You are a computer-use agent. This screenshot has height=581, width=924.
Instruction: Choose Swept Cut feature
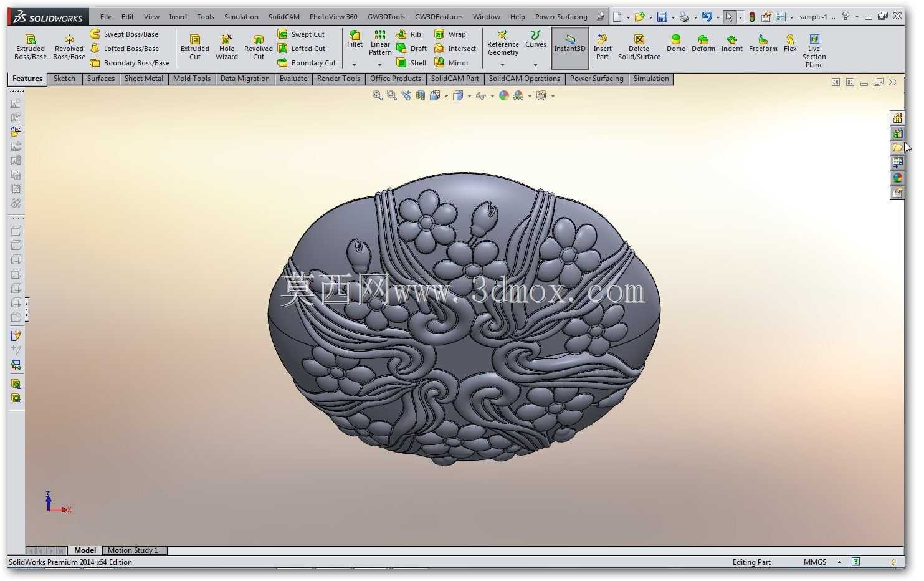pos(302,34)
